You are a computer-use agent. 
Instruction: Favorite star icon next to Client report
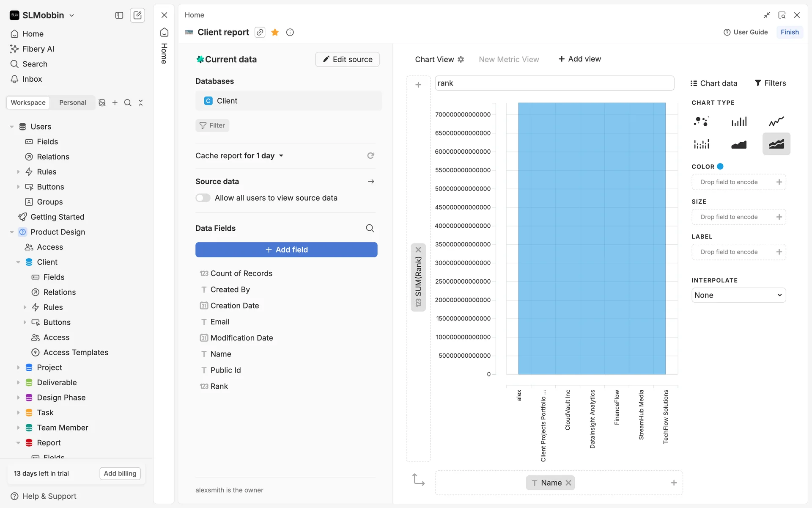pos(275,32)
